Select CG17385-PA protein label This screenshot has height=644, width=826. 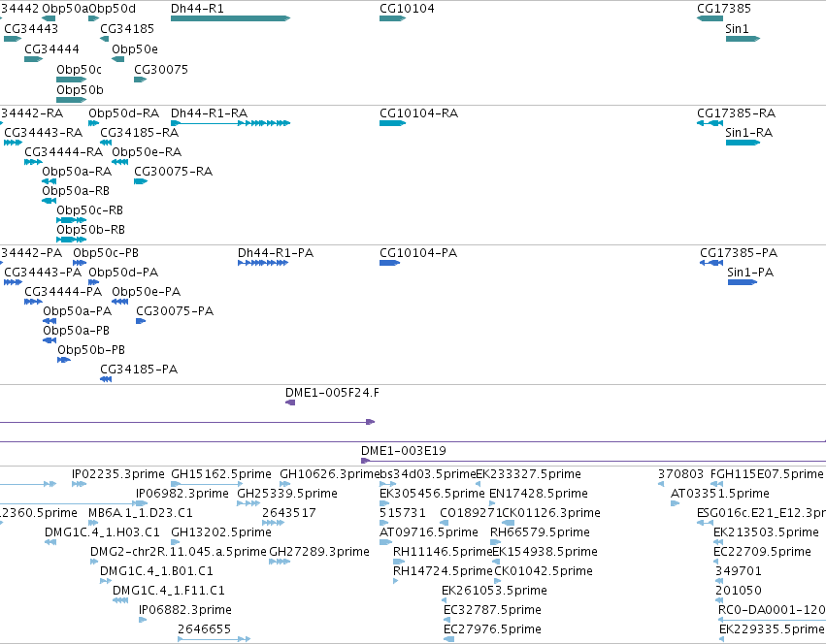click(739, 253)
